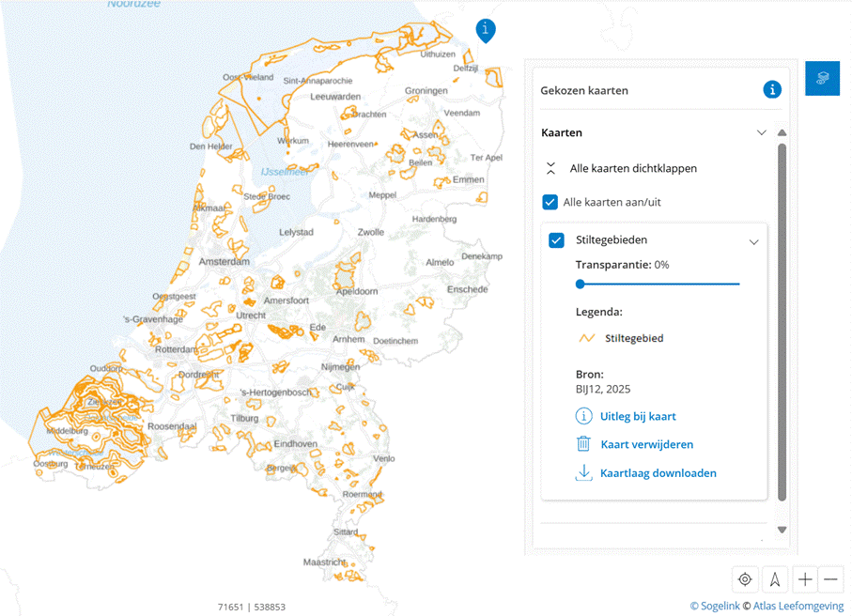Click the Transparantie slider handle
The image size is (852, 616).
point(581,284)
